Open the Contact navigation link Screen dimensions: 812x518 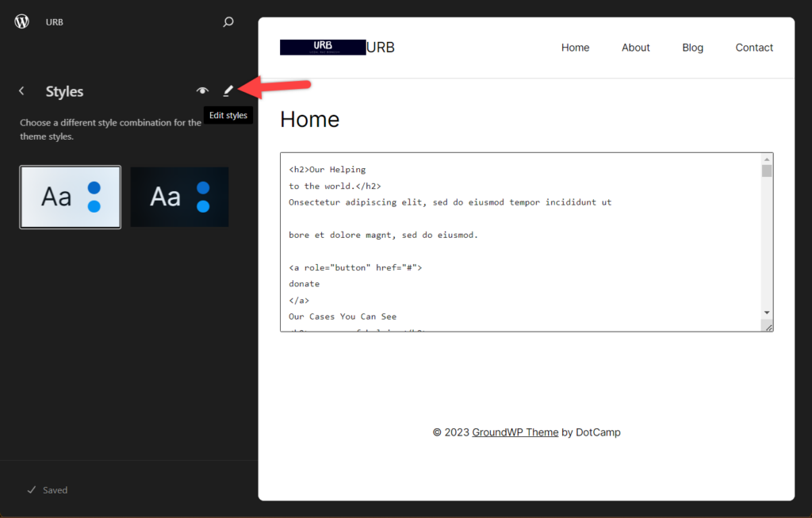point(754,48)
